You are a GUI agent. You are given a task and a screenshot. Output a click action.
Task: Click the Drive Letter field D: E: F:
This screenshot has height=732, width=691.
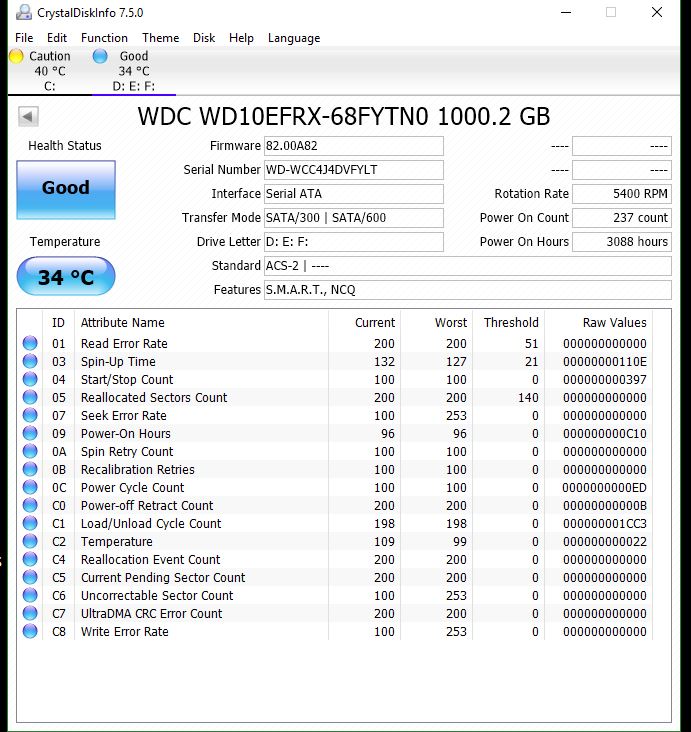(x=354, y=242)
